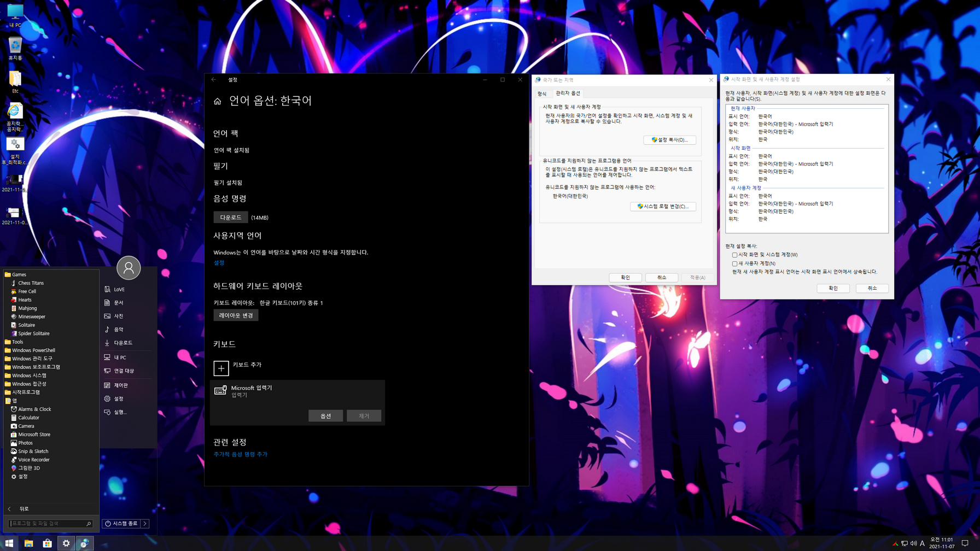Launch Mahjong game

pyautogui.click(x=27, y=308)
